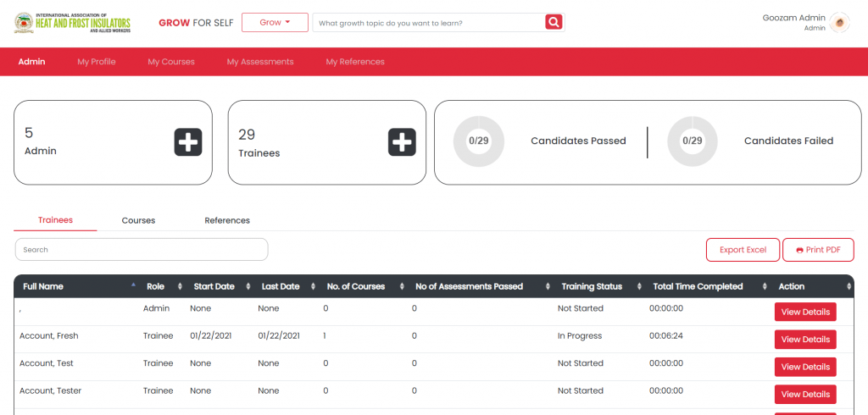
Task: Switch to the Courses tab
Action: (138, 220)
